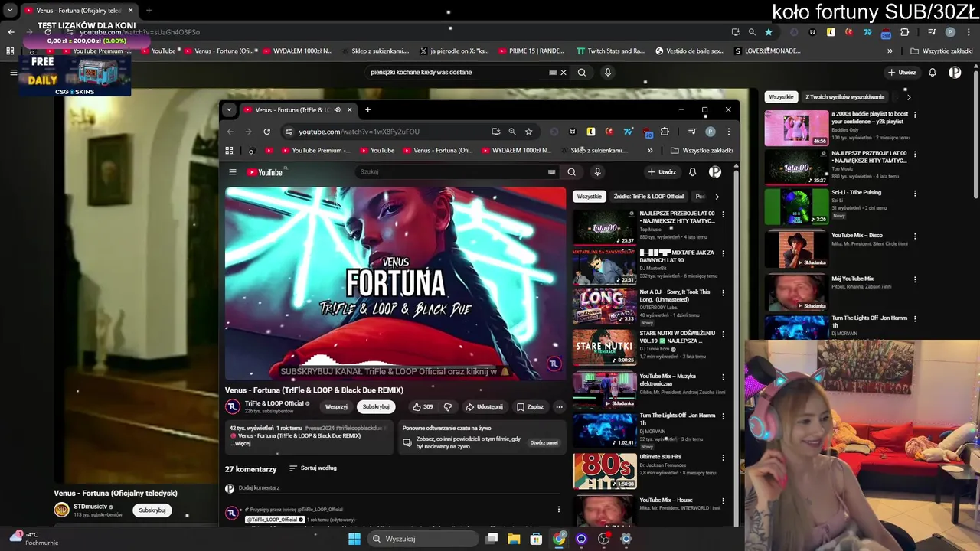This screenshot has width=980, height=551.
Task: Open YouTube guide menu in front window
Action: pos(233,172)
